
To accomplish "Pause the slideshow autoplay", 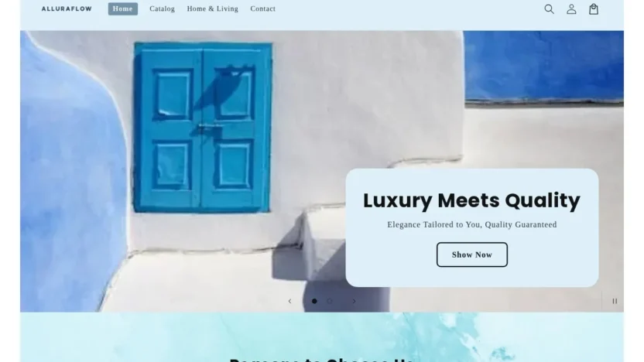I will [x=615, y=301].
